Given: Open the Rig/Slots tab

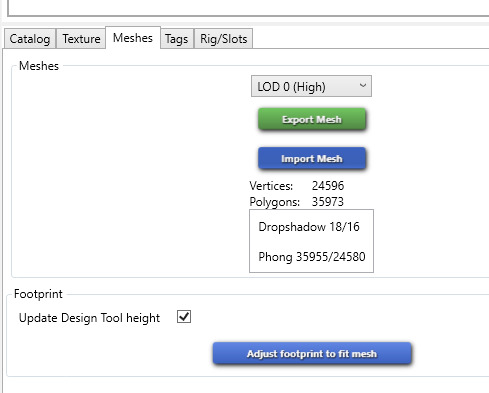Looking at the screenshot, I should click(x=223, y=39).
